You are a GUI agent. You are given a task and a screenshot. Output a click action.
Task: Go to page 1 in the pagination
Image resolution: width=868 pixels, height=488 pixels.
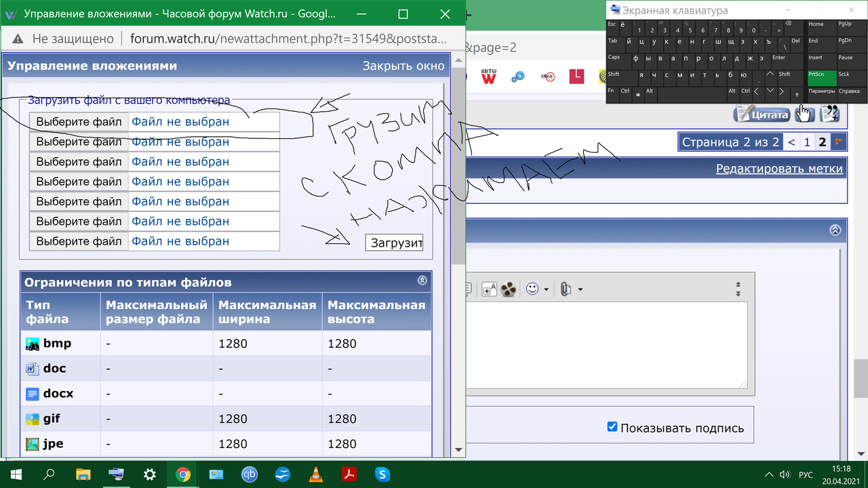pyautogui.click(x=807, y=142)
